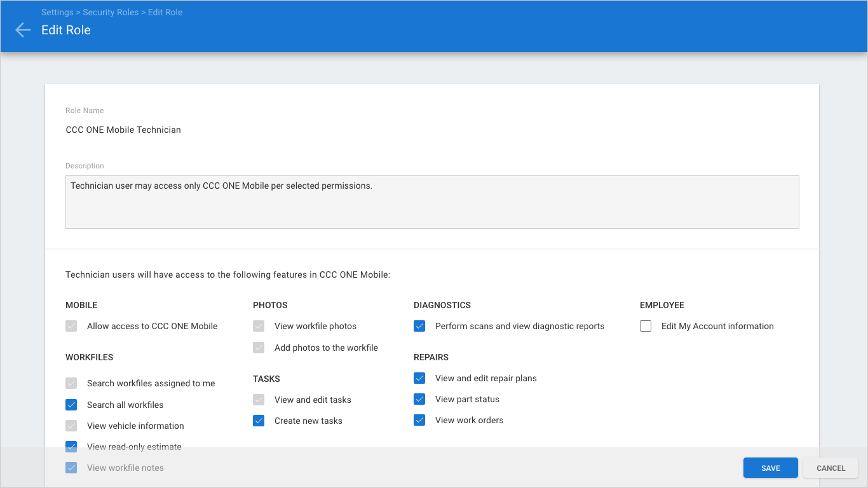The image size is (868, 488).
Task: Toggle the View vehicle information checkbox
Action: click(x=71, y=425)
